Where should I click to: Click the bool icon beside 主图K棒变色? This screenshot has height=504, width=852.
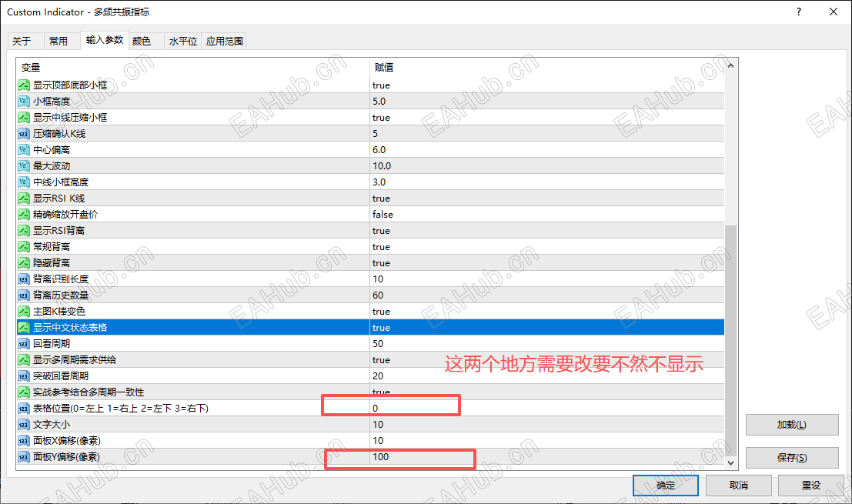coord(23,311)
